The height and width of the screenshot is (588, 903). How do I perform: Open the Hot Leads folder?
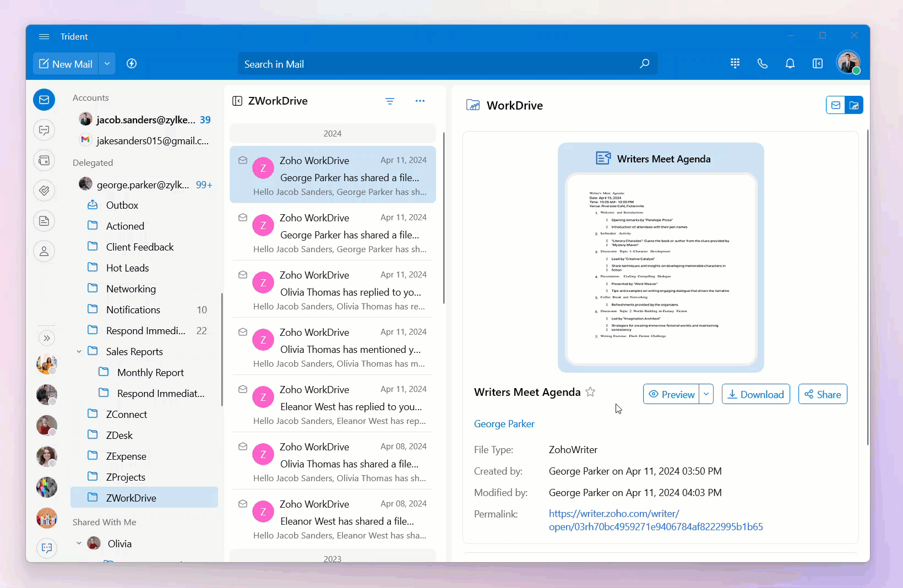145,268
